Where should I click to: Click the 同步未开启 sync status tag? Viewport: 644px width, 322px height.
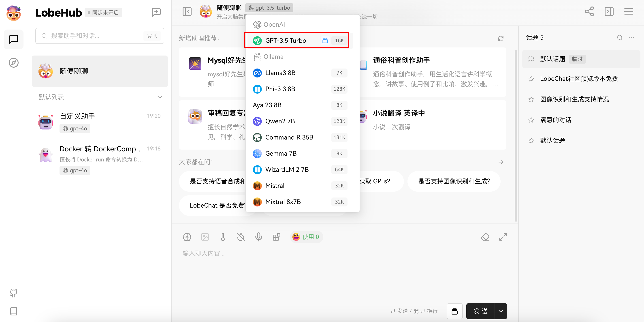click(103, 13)
